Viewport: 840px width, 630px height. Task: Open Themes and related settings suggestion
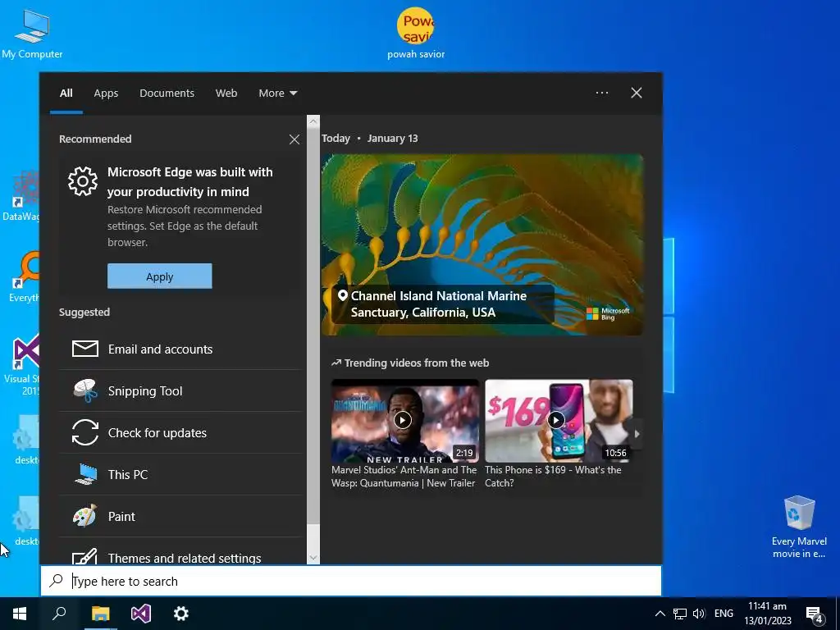click(180, 552)
